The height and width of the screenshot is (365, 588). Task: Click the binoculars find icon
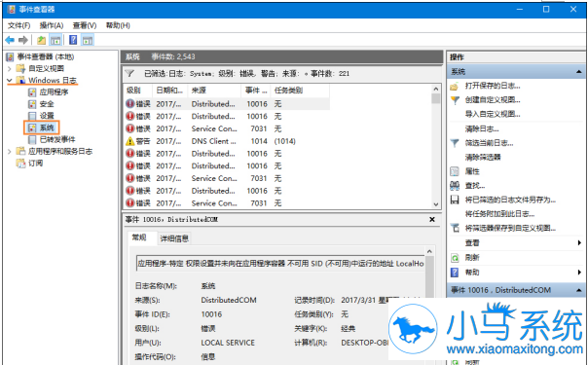tap(455, 186)
